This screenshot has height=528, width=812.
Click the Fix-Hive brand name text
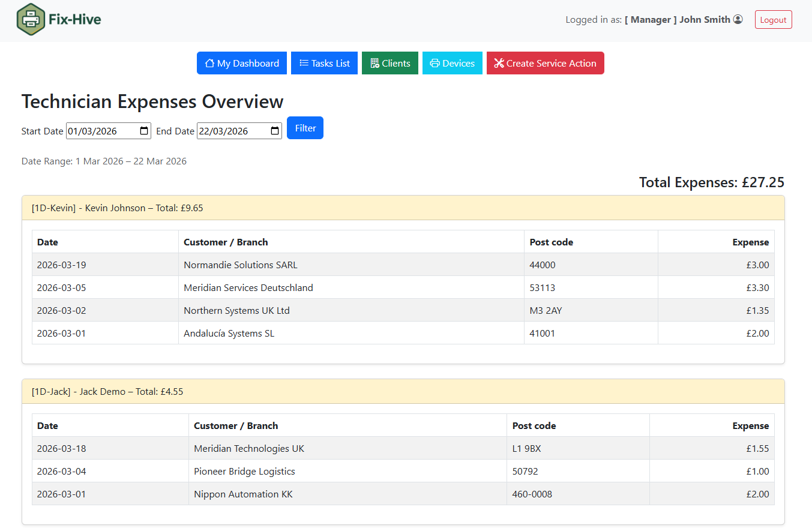pyautogui.click(x=75, y=20)
